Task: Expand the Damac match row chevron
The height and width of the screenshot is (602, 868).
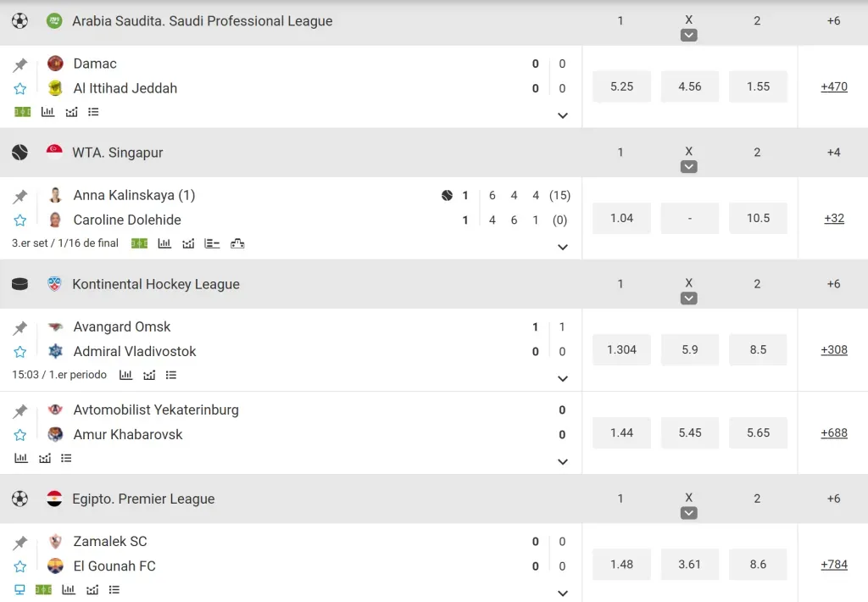Action: pyautogui.click(x=563, y=115)
